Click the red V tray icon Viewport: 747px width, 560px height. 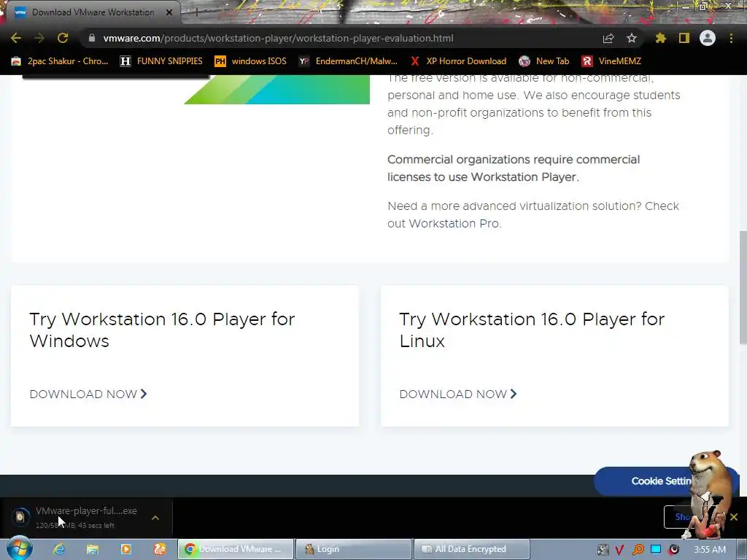(x=619, y=550)
